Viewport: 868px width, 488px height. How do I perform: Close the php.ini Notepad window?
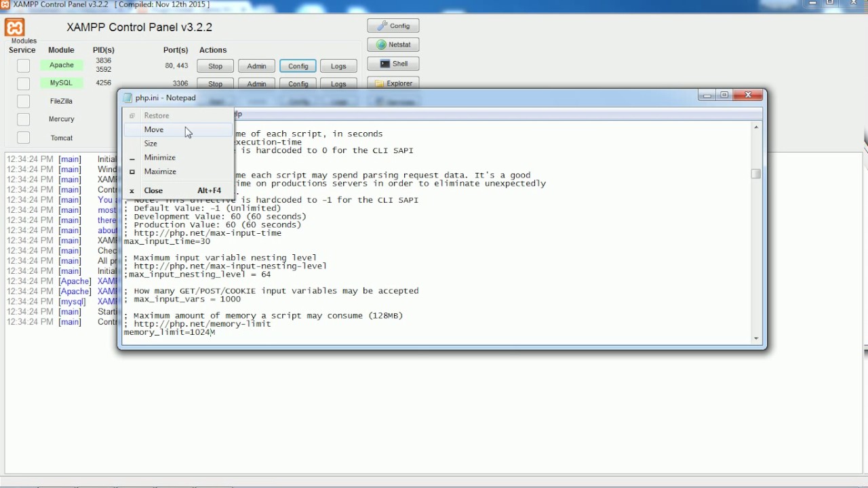(748, 96)
